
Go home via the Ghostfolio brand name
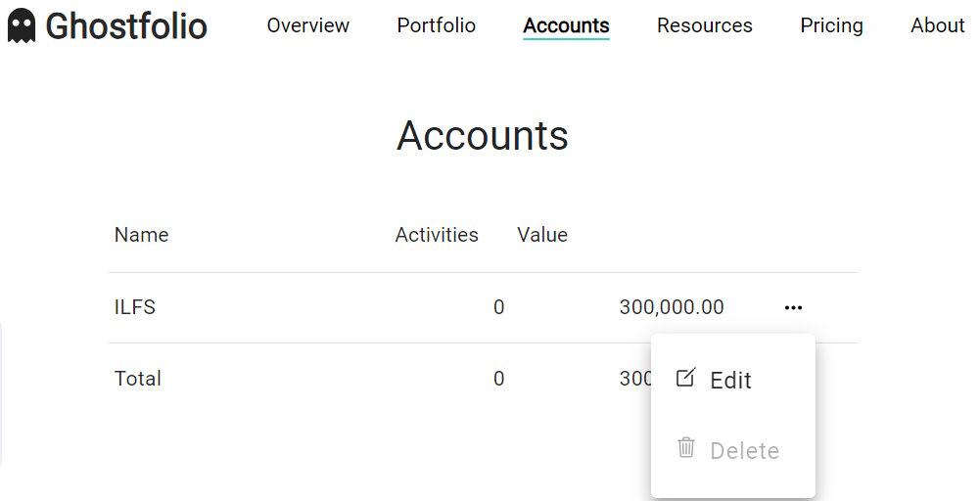(x=126, y=25)
